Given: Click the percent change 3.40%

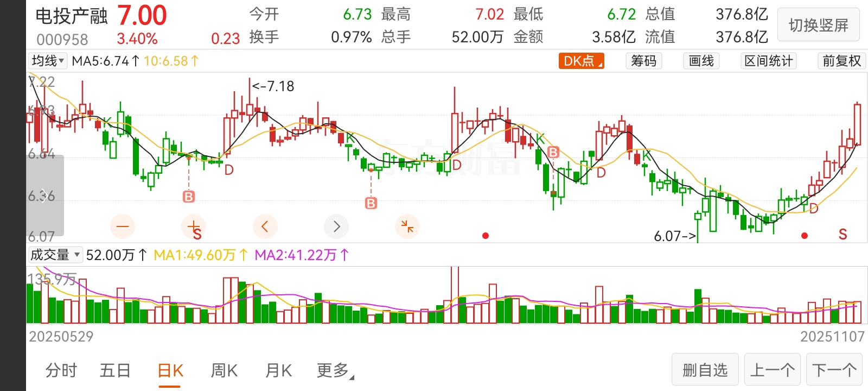Looking at the screenshot, I should [x=137, y=39].
